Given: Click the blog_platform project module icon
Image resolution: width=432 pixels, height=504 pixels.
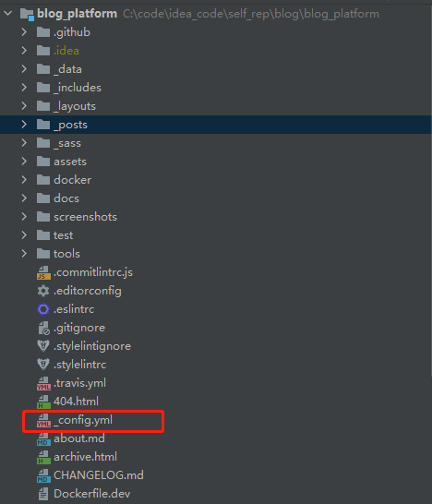Looking at the screenshot, I should (27, 14).
